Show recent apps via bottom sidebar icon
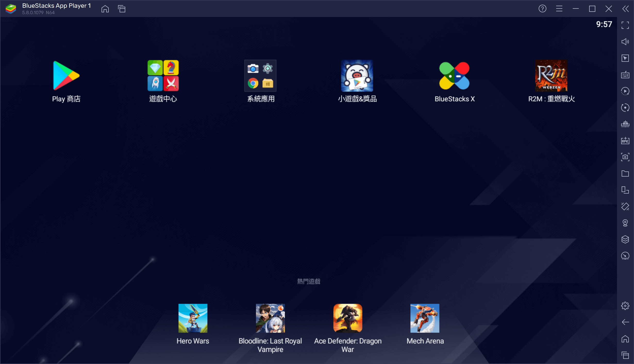The height and width of the screenshot is (364, 634). [625, 355]
